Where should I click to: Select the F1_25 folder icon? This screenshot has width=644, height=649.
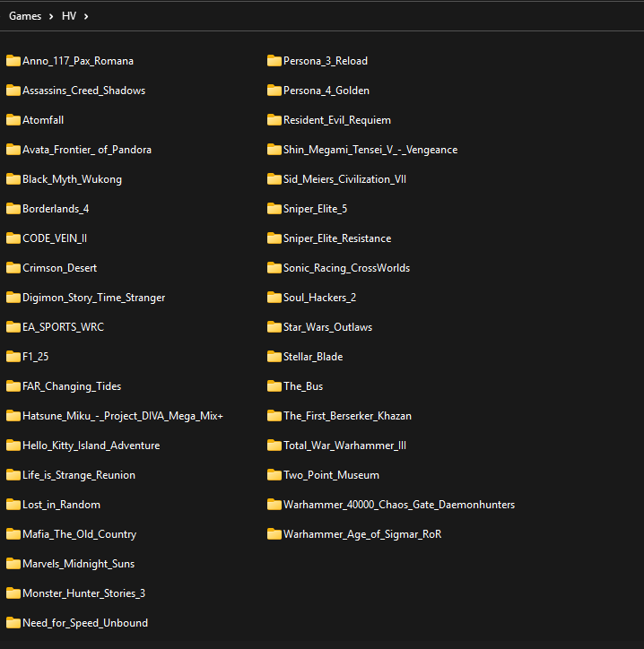(x=13, y=357)
